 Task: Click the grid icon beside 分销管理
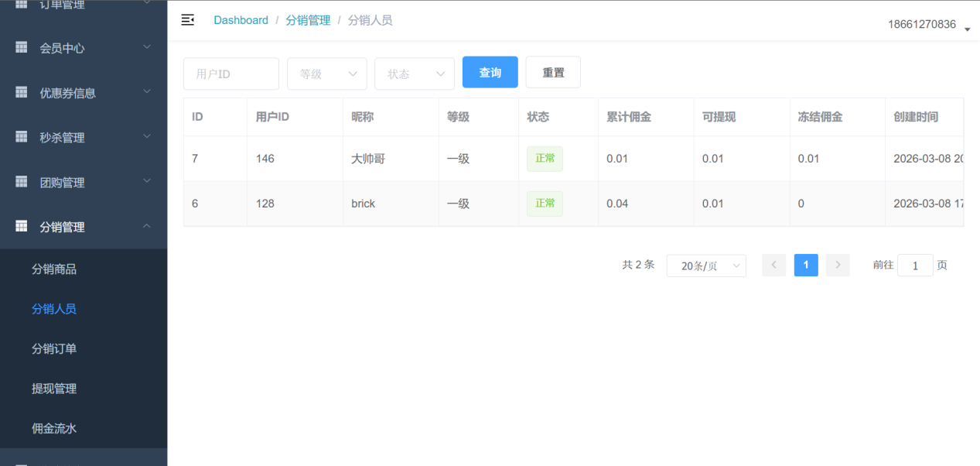point(22,227)
